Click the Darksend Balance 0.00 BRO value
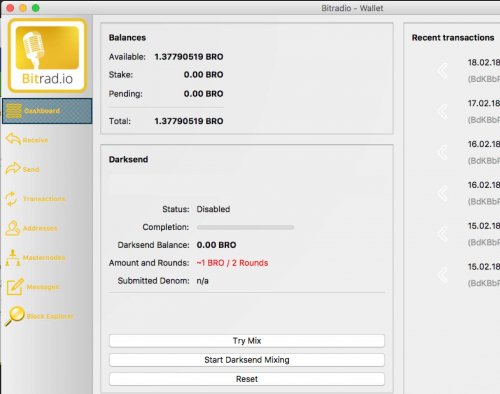This screenshot has height=394, width=500. (216, 245)
